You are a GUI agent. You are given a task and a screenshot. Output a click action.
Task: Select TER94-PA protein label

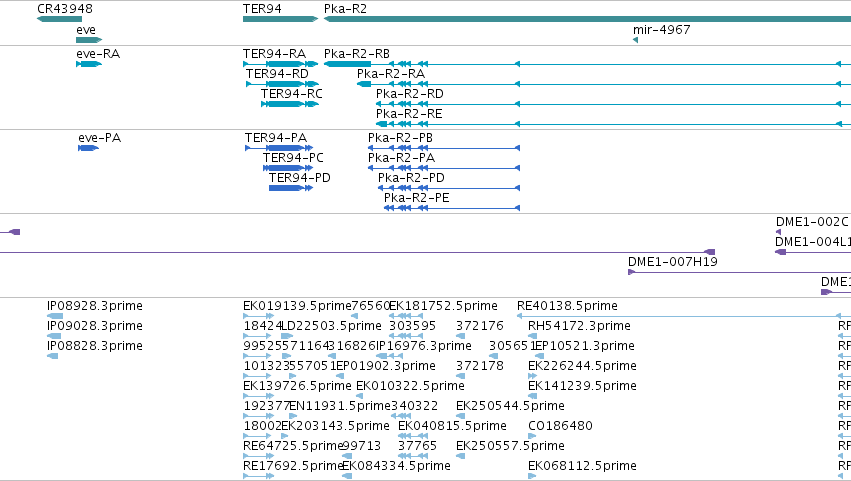tap(276, 138)
